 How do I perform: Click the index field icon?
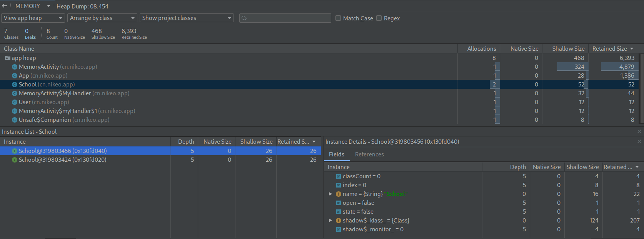pyautogui.click(x=339, y=185)
